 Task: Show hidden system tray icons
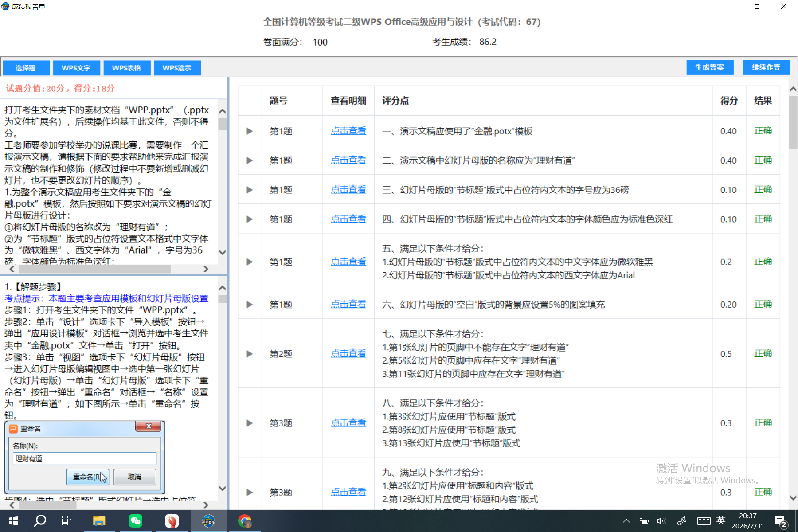pyautogui.click(x=626, y=521)
